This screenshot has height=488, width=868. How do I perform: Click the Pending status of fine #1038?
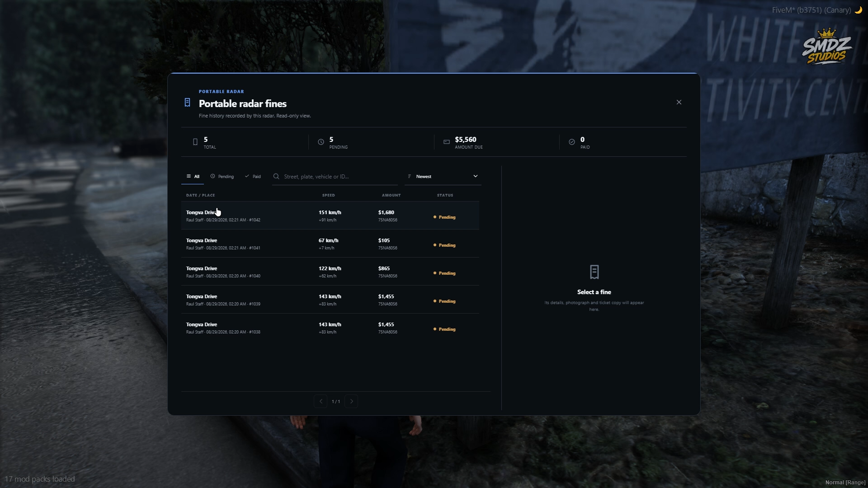tap(444, 329)
